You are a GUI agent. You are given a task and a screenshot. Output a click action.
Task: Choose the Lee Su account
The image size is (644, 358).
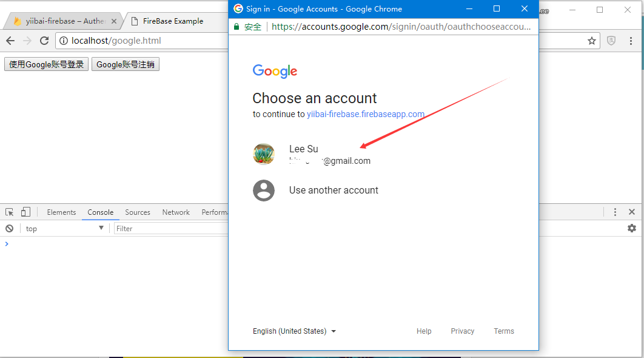click(x=312, y=154)
